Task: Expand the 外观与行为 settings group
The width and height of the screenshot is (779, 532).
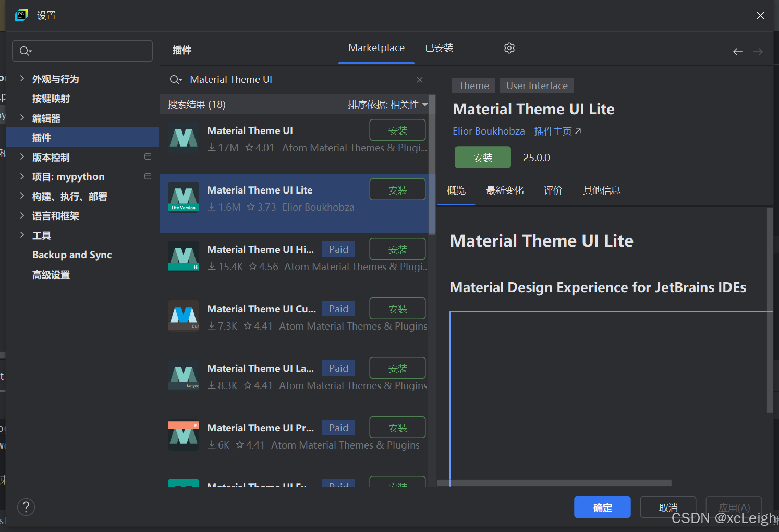Action: tap(22, 78)
